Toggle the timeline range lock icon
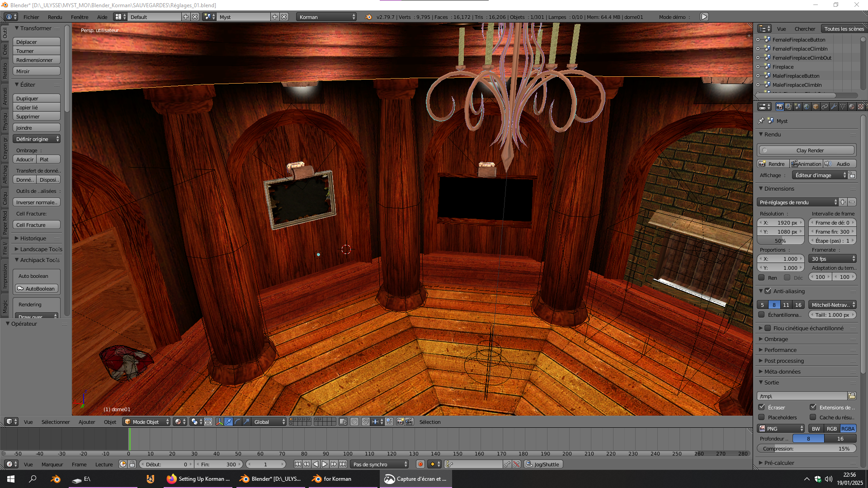 click(132, 464)
